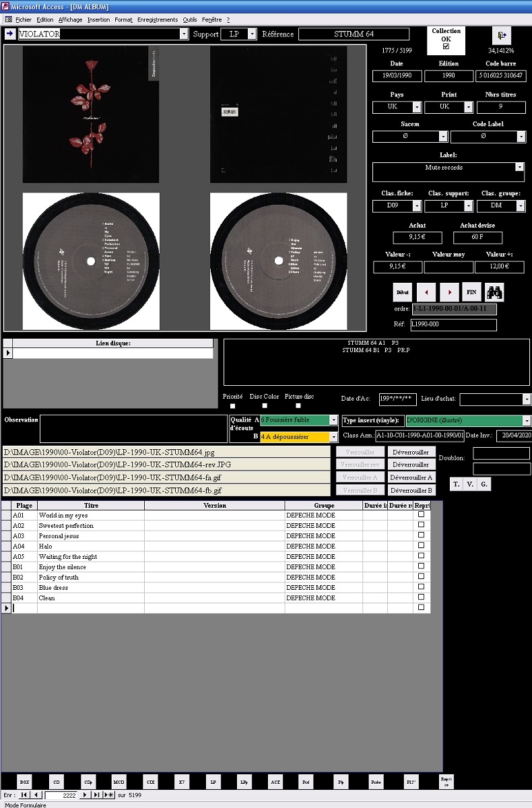Open yellow Qualité B A dépoussiérer dropdown

[x=333, y=437]
